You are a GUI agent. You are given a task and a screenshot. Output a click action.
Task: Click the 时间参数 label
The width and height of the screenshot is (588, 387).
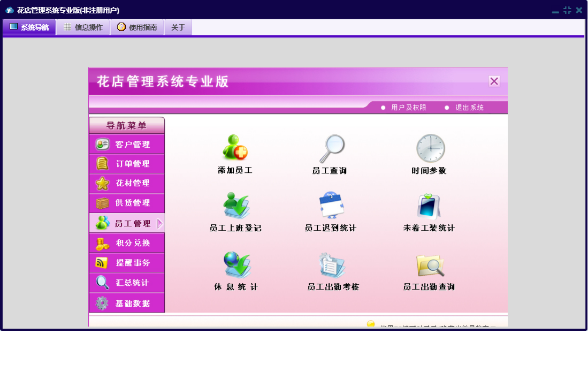pos(429,171)
